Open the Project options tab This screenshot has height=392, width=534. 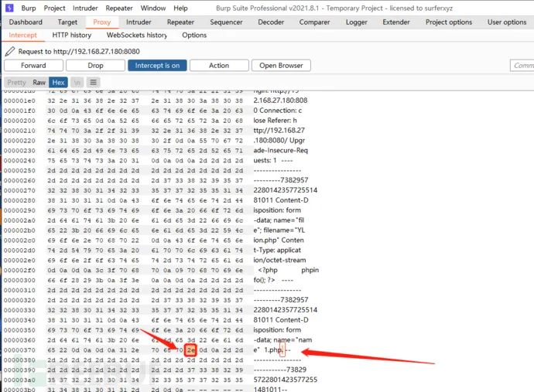coord(449,22)
